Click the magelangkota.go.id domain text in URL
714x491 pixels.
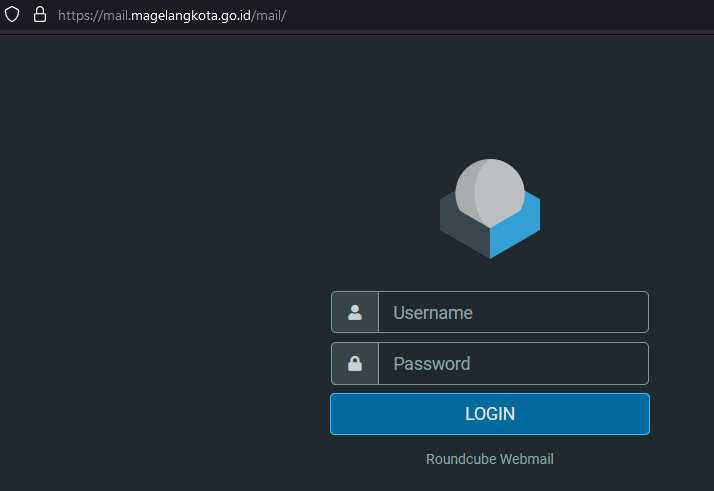(x=191, y=15)
